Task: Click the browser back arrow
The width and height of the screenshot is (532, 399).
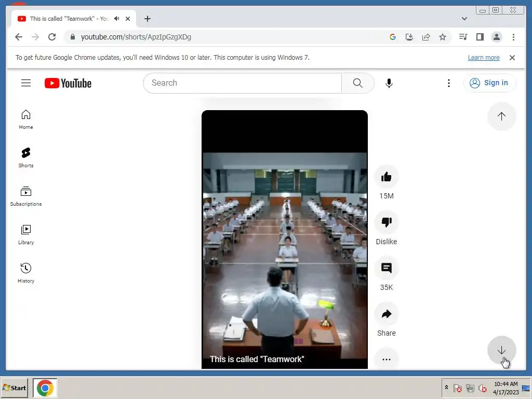Action: pos(19,37)
